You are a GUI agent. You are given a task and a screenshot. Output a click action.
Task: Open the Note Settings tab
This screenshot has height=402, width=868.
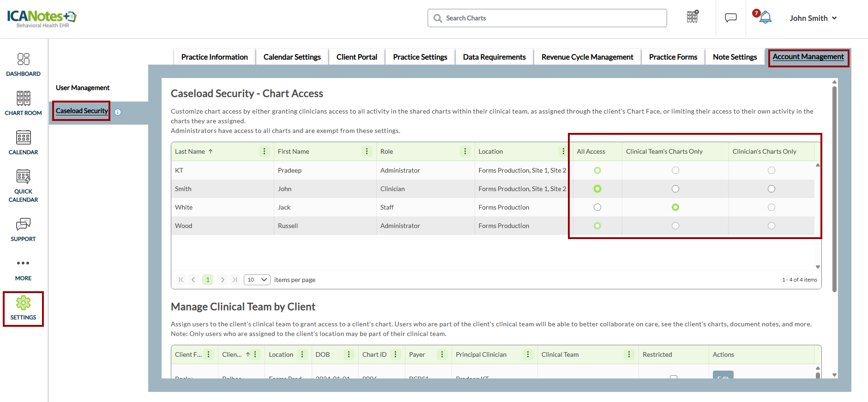[x=735, y=57]
